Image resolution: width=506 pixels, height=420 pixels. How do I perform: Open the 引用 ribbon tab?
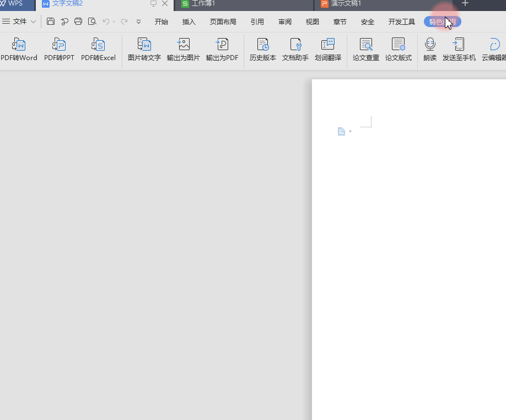click(257, 21)
